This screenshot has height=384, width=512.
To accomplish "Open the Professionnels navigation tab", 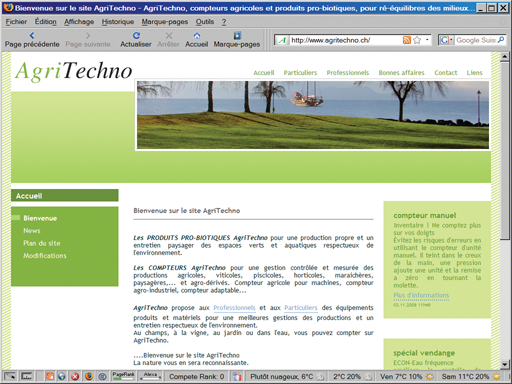I will [348, 73].
